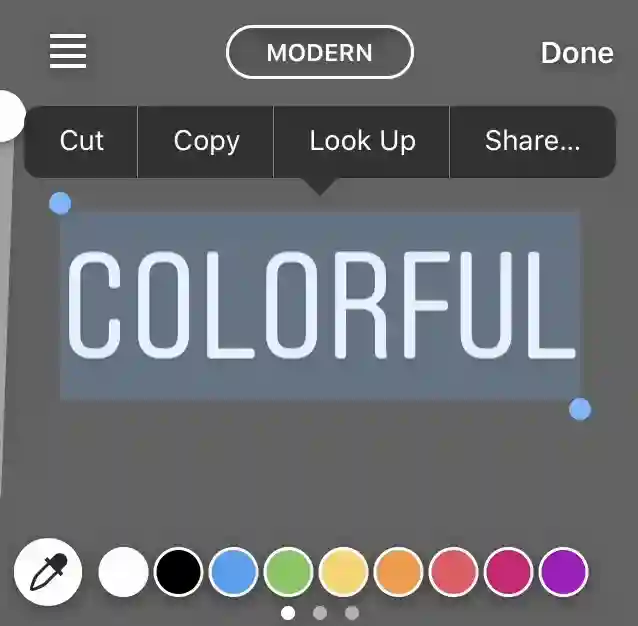Tap Look Up in the popup menu

[x=362, y=141]
